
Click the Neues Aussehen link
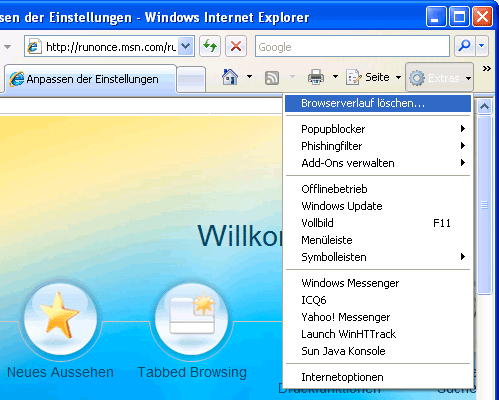[x=60, y=372]
